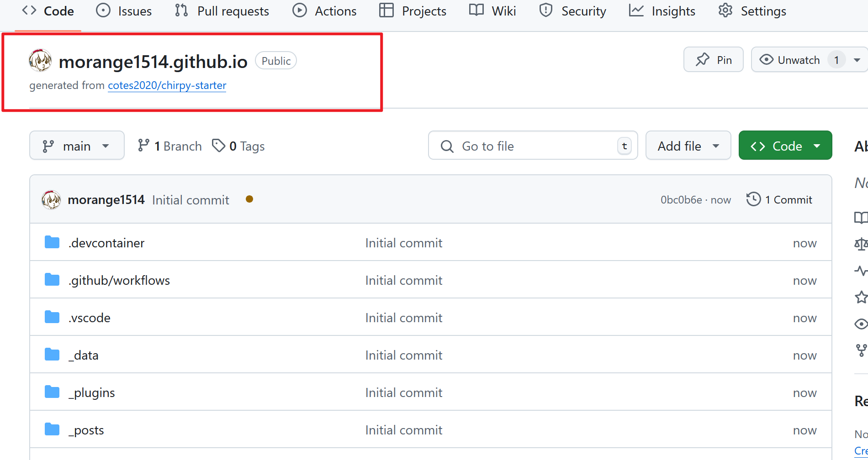Expand the Unwatch notification options arrow
The image size is (868, 460).
pyautogui.click(x=857, y=60)
